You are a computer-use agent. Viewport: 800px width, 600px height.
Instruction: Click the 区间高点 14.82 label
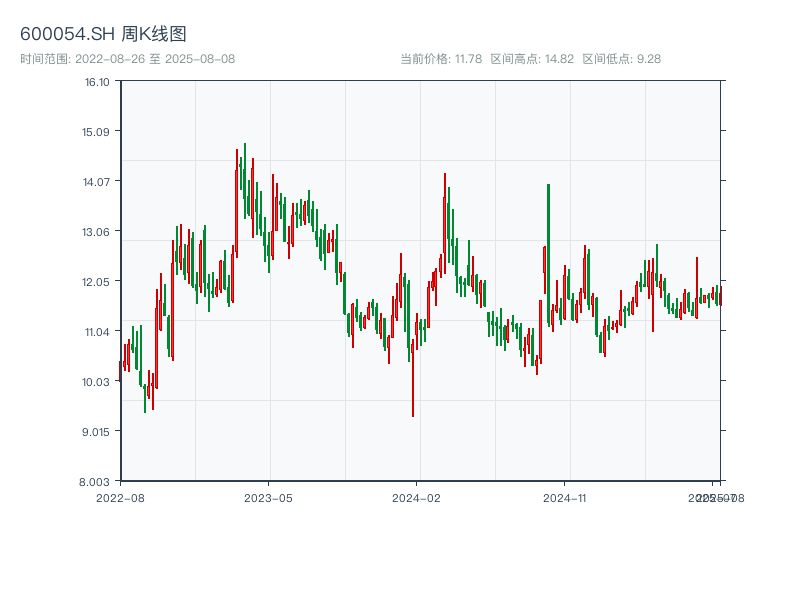tap(532, 59)
